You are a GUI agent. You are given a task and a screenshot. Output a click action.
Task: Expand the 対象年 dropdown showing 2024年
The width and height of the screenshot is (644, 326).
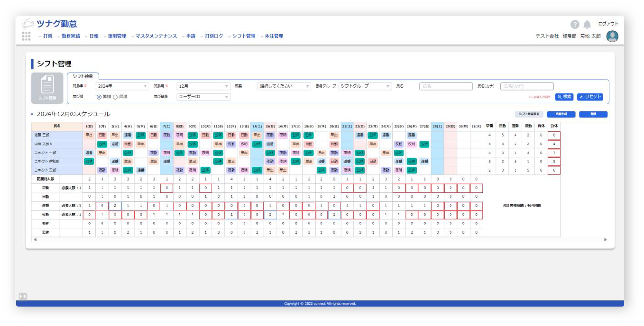122,86
